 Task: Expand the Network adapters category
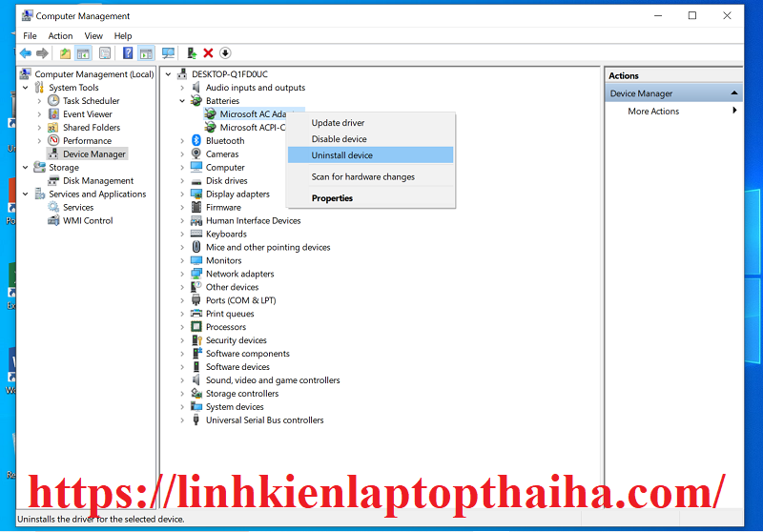[182, 275]
